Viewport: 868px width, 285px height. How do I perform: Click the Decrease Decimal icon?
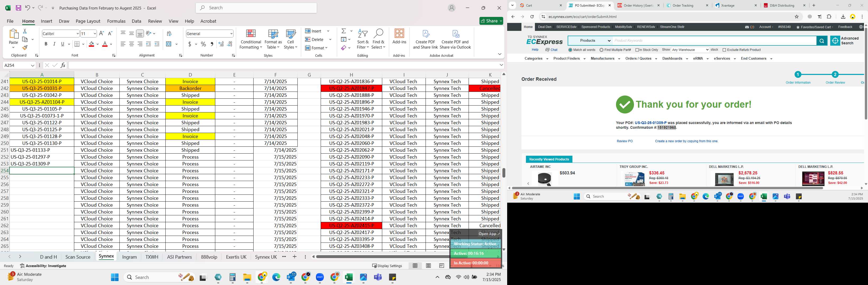pyautogui.click(x=230, y=44)
